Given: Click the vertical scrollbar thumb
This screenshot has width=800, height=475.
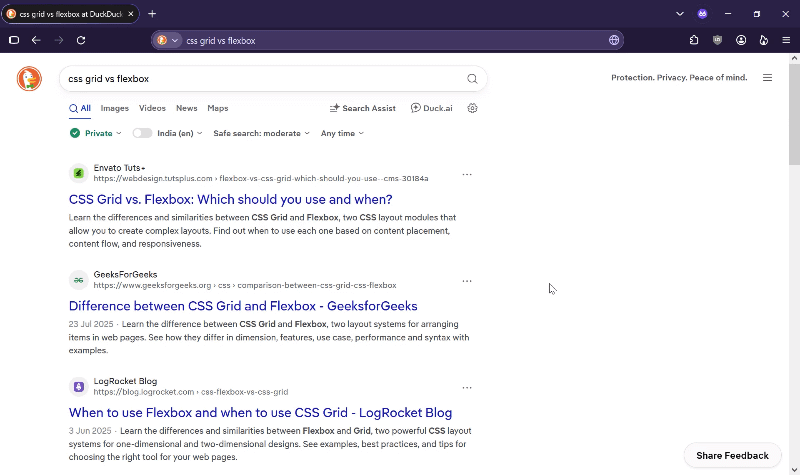Looking at the screenshot, I should pyautogui.click(x=794, y=113).
